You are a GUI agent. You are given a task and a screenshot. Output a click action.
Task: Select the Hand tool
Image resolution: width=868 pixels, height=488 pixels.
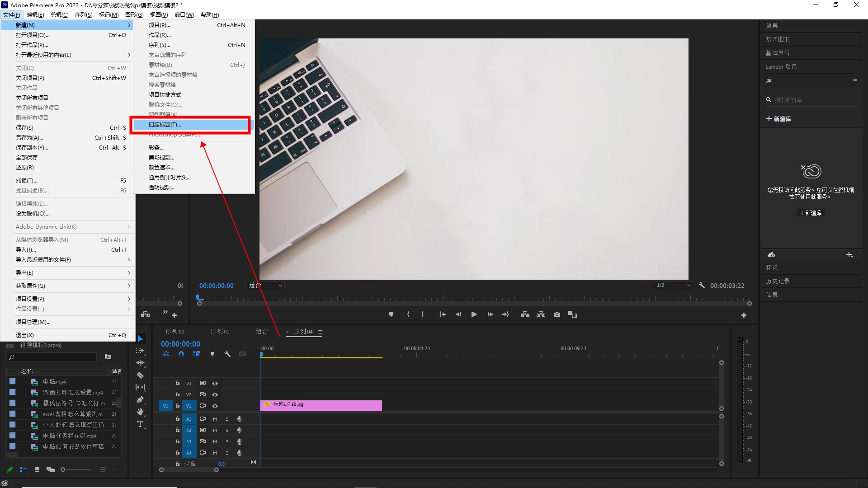point(140,412)
